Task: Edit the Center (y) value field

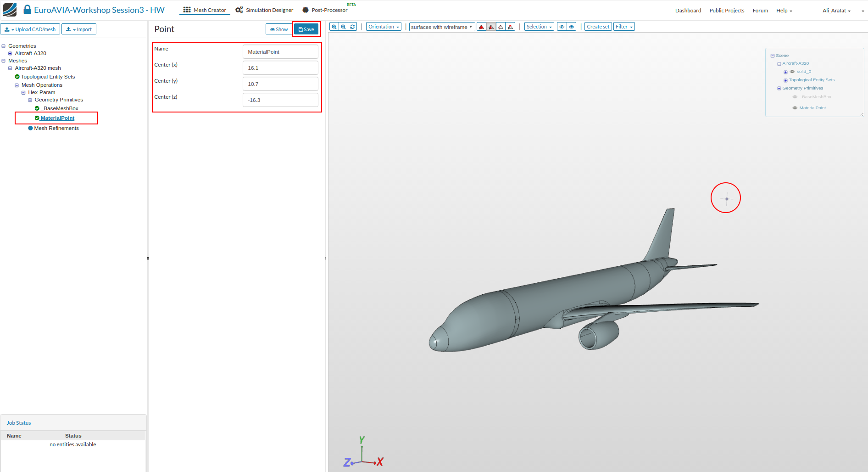Action: coord(280,84)
